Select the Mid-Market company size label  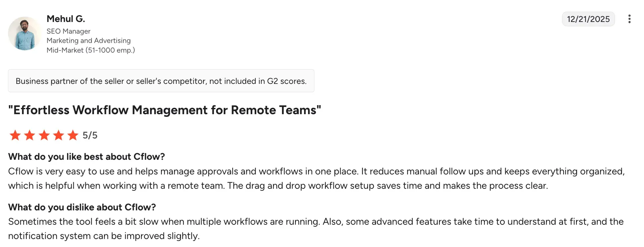tap(91, 50)
